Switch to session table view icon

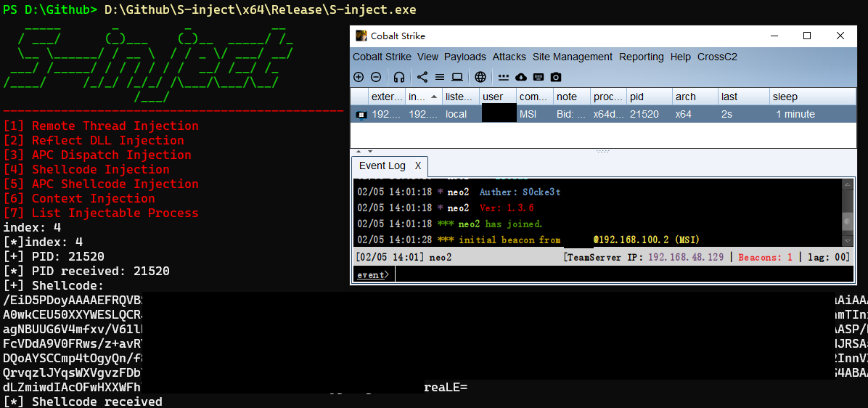pos(440,77)
